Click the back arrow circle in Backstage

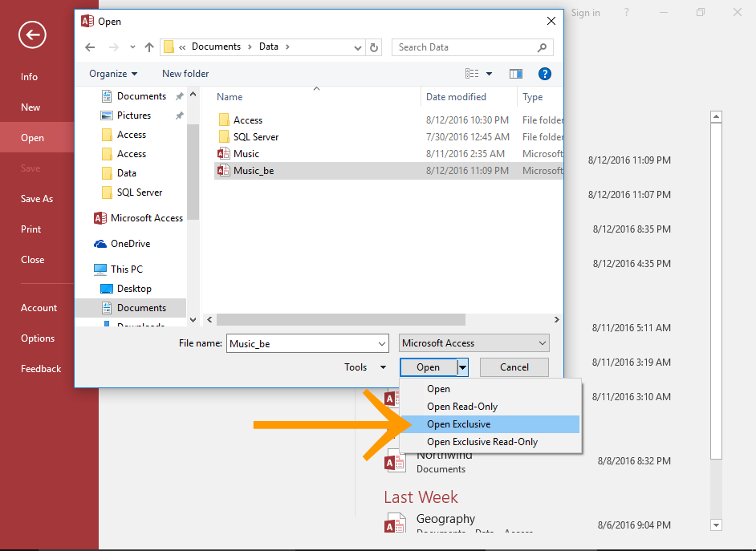tap(32, 34)
